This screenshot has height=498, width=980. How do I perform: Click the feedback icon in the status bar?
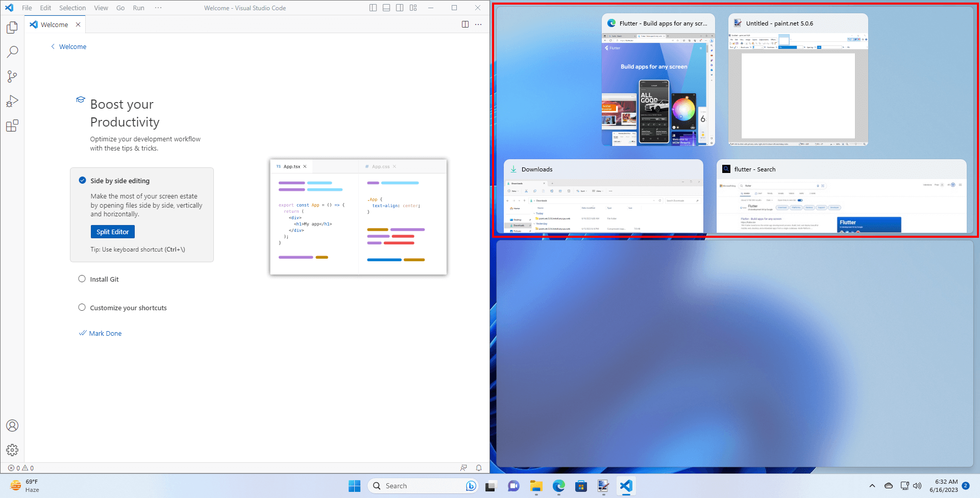463,468
